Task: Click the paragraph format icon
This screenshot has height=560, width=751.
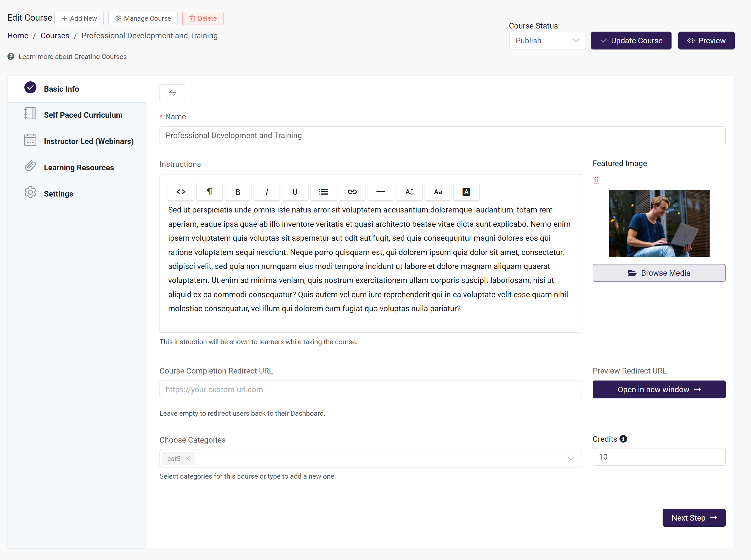Action: [209, 192]
